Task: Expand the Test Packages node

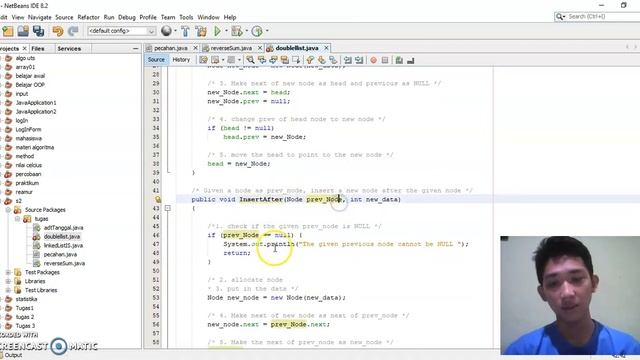Action: 8,272
